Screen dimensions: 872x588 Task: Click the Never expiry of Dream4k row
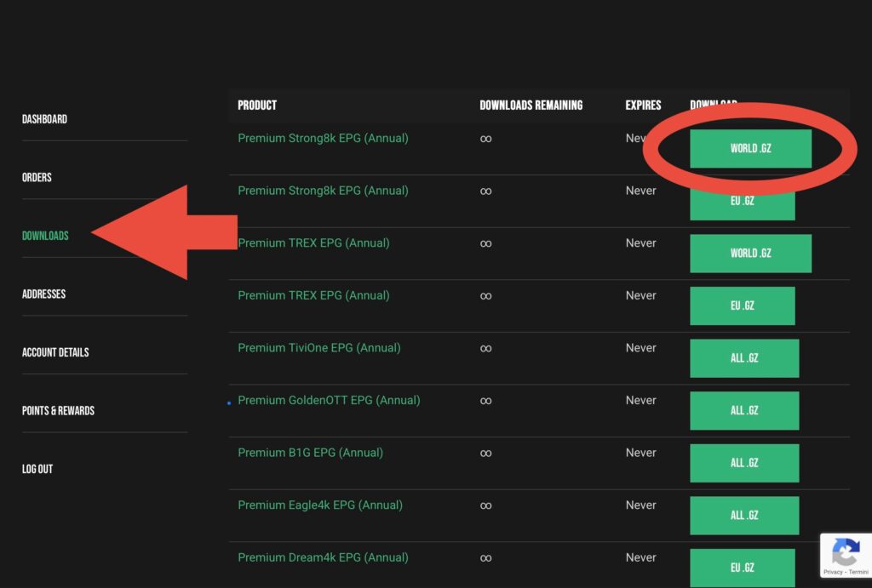click(x=640, y=557)
